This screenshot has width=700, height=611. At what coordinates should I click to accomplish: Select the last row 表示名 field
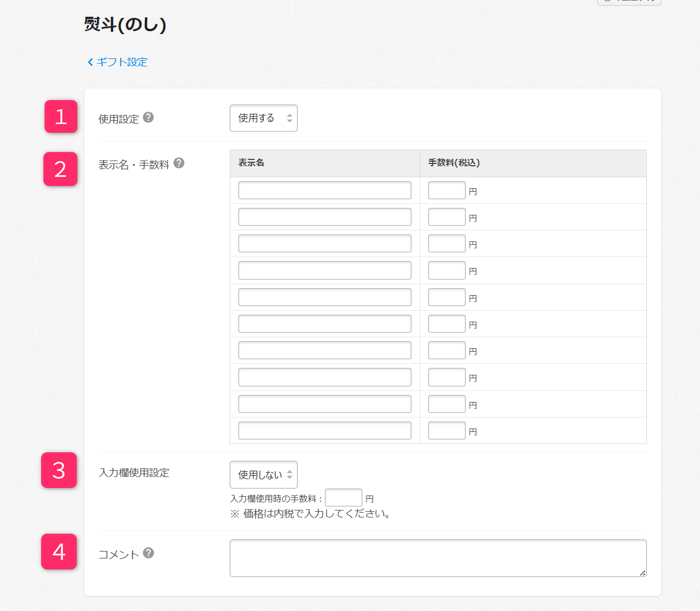324,431
